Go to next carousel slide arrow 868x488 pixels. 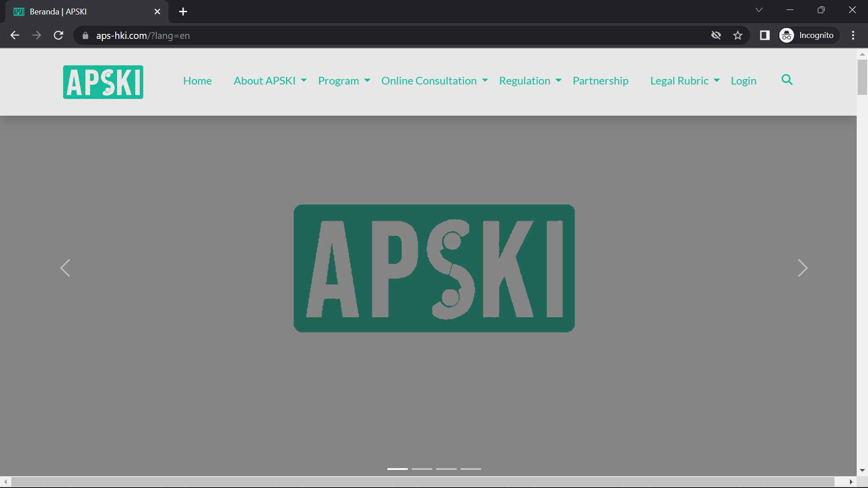[x=802, y=268]
